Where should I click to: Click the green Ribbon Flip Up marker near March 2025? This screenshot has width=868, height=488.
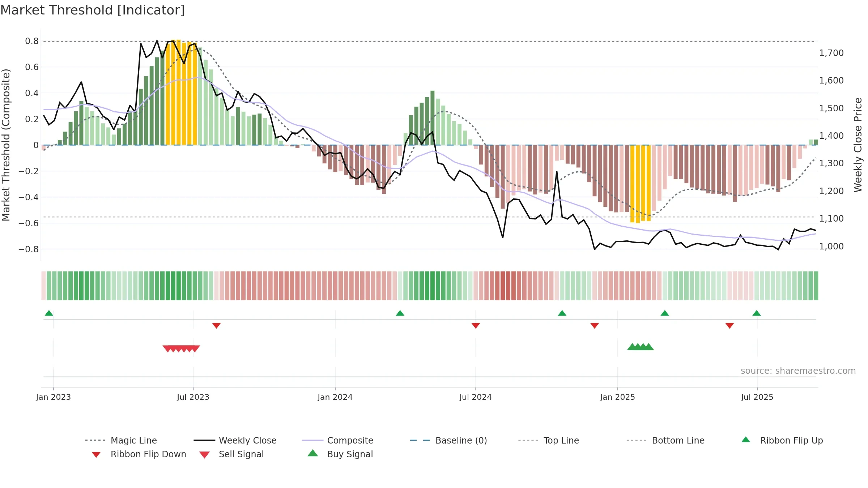click(x=665, y=313)
